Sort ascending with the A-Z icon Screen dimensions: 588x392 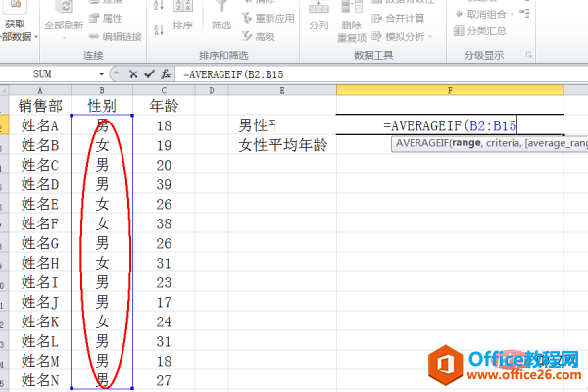159,5
